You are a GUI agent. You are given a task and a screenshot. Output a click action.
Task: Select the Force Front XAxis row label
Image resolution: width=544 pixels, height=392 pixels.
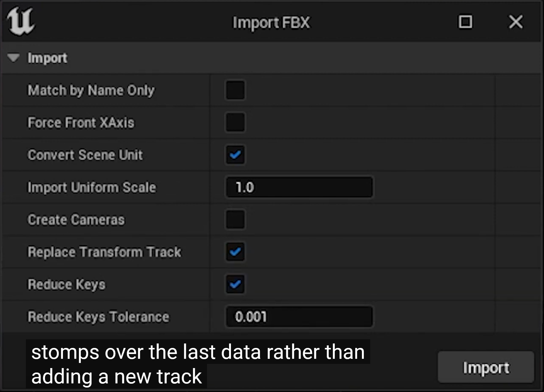(81, 123)
